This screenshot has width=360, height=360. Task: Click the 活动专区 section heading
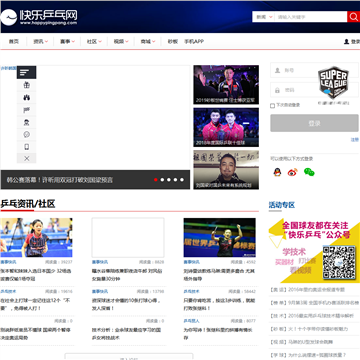[282, 205]
